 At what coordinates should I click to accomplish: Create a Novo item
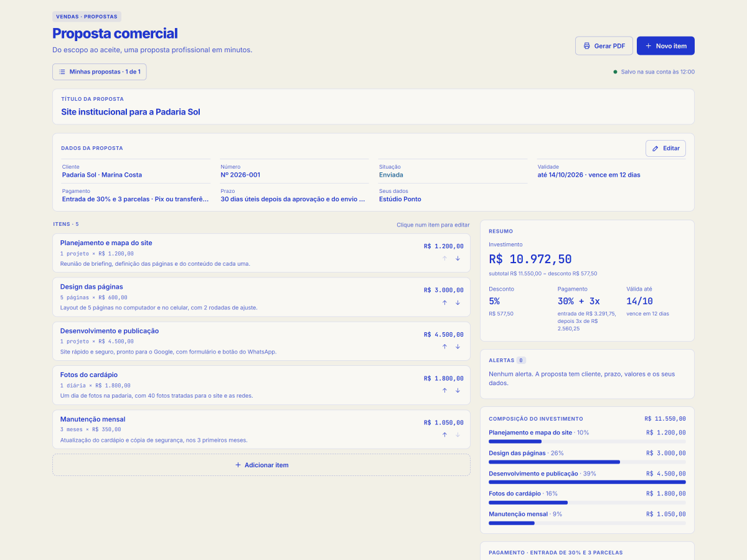click(665, 46)
